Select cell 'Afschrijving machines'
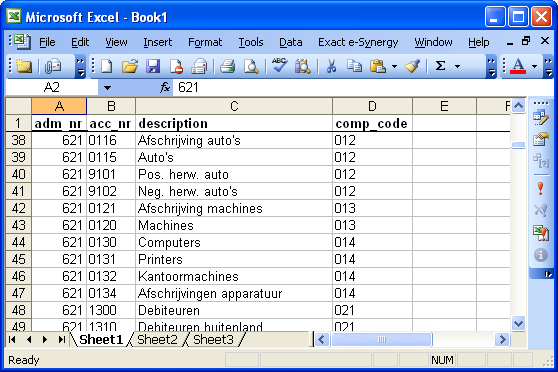 pyautogui.click(x=234, y=208)
